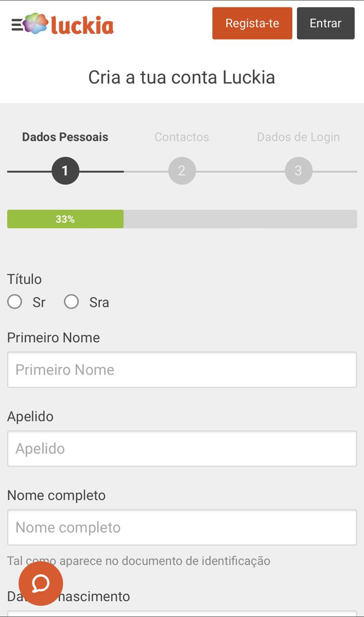364x617 pixels.
Task: Open the orange chat support bubble
Action: click(41, 583)
